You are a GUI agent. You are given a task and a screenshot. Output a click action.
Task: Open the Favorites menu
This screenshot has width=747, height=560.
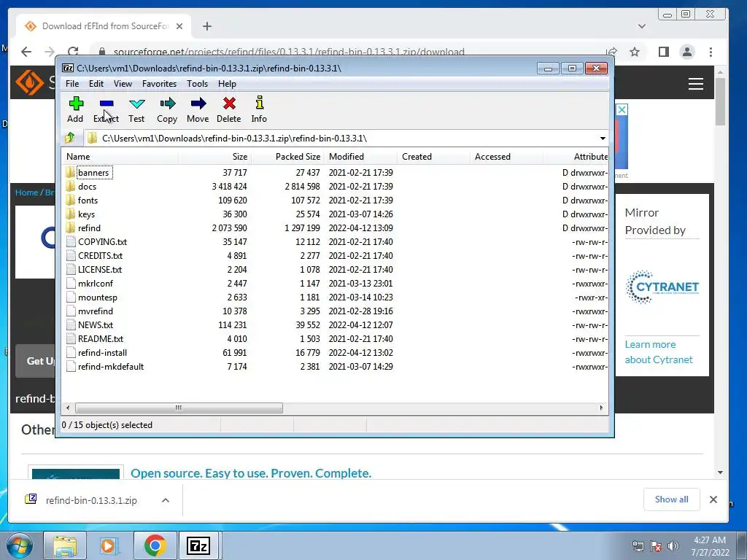[x=159, y=84]
